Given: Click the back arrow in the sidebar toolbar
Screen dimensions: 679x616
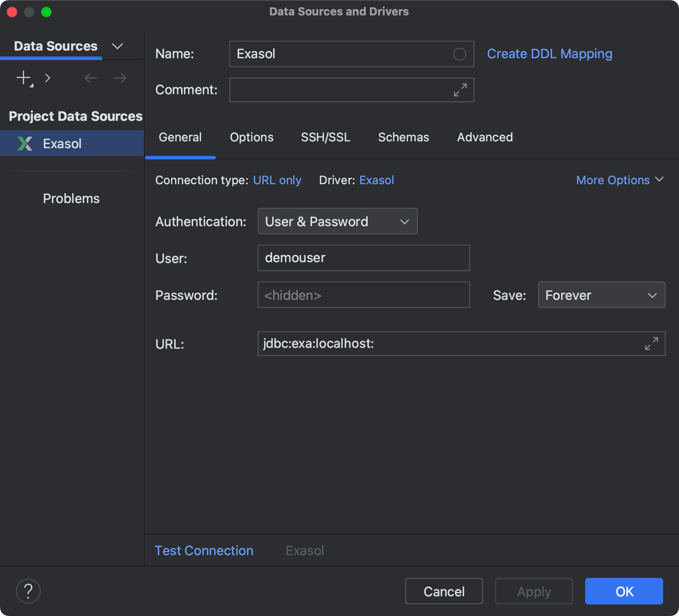Looking at the screenshot, I should pos(91,78).
